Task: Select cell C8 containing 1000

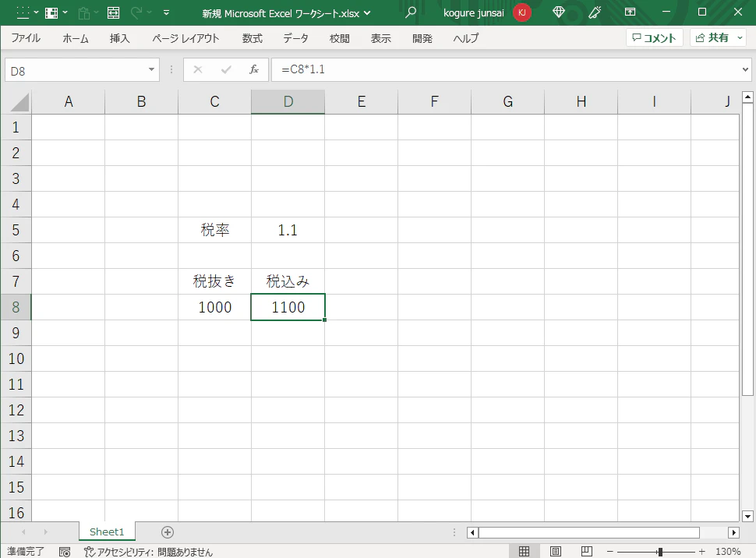Action: pyautogui.click(x=214, y=307)
